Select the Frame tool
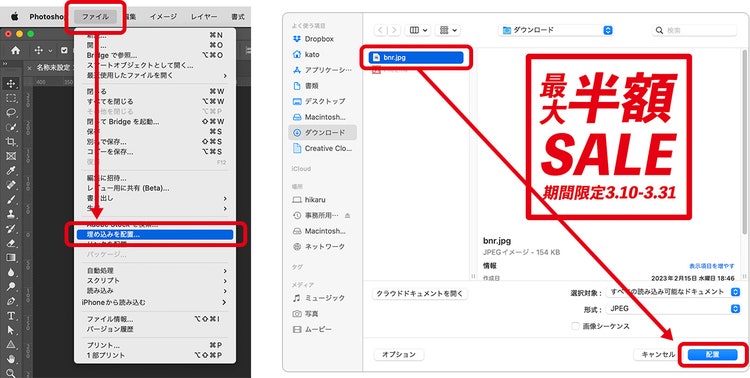The image size is (750, 378). [11, 156]
